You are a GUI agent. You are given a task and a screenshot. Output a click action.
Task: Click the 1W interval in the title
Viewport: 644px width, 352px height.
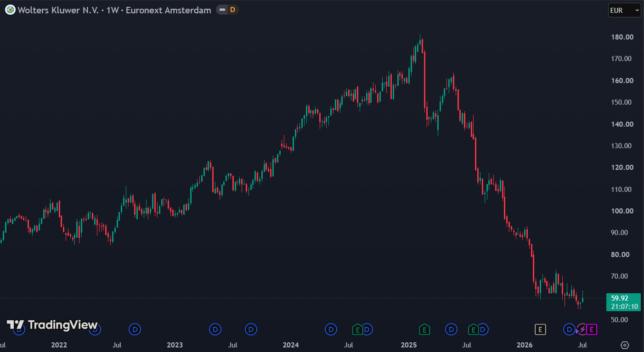point(112,10)
